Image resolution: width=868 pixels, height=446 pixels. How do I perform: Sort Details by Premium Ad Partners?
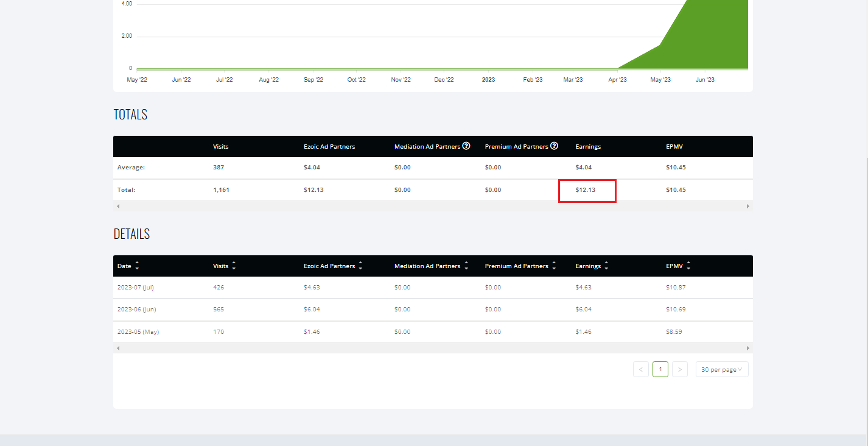[x=554, y=266]
